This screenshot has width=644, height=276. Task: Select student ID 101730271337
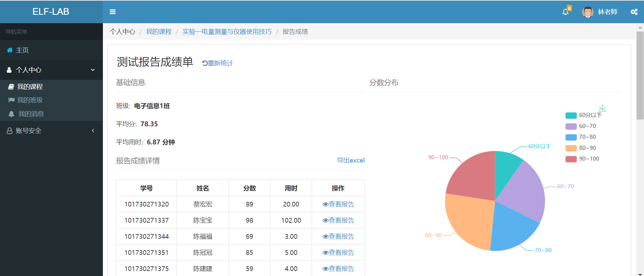click(x=147, y=220)
